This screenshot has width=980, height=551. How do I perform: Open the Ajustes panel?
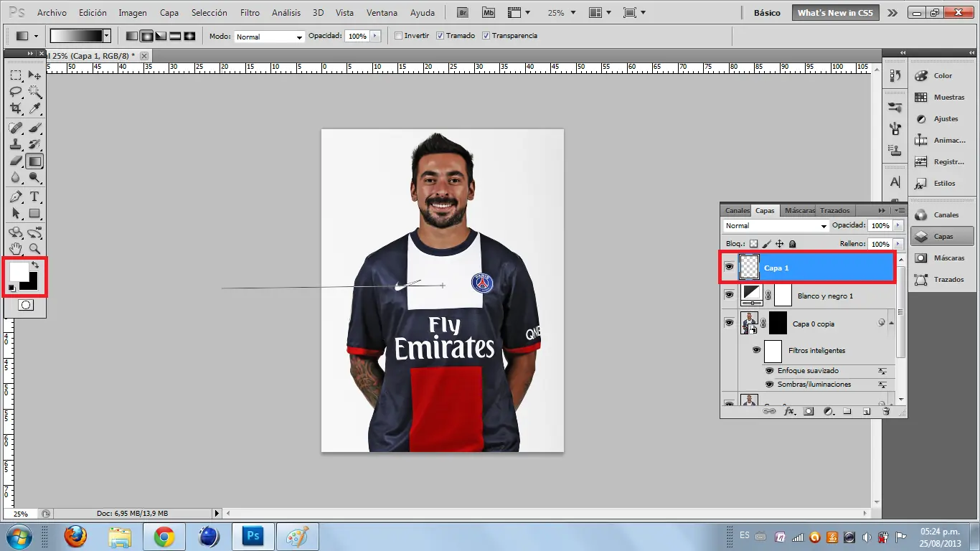(943, 118)
